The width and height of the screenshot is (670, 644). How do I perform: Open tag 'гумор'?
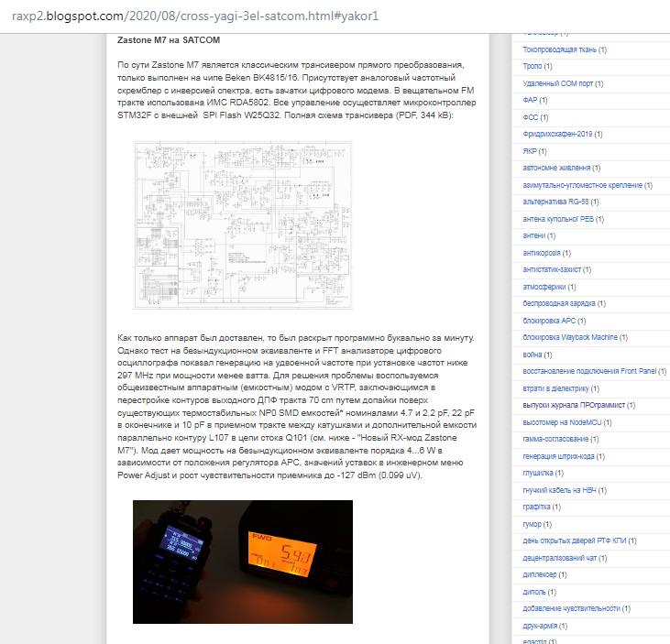(x=532, y=524)
